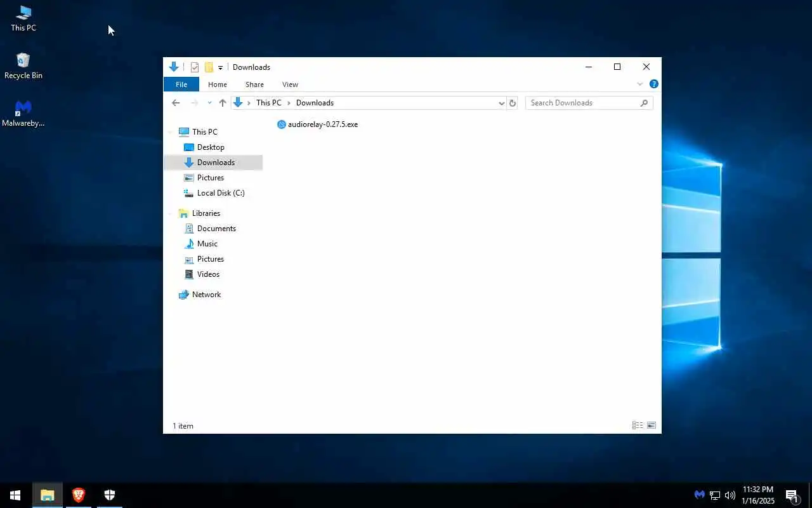Open the Customize Quick Access Toolbar dropdown

tap(220, 67)
